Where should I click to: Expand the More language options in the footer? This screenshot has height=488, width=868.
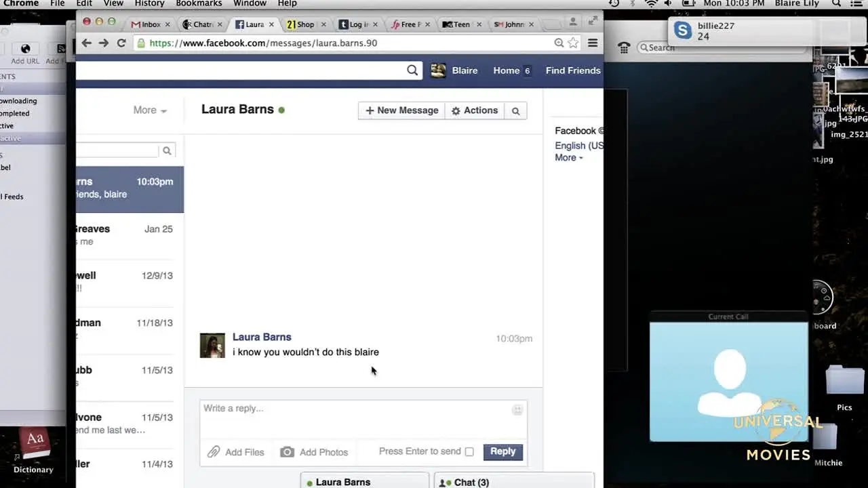[x=569, y=157]
